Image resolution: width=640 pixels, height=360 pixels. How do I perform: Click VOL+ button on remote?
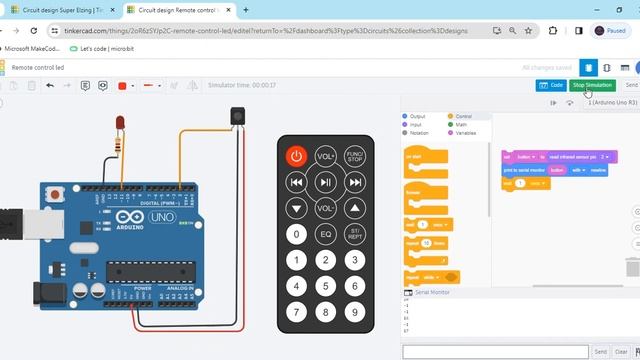coord(325,156)
